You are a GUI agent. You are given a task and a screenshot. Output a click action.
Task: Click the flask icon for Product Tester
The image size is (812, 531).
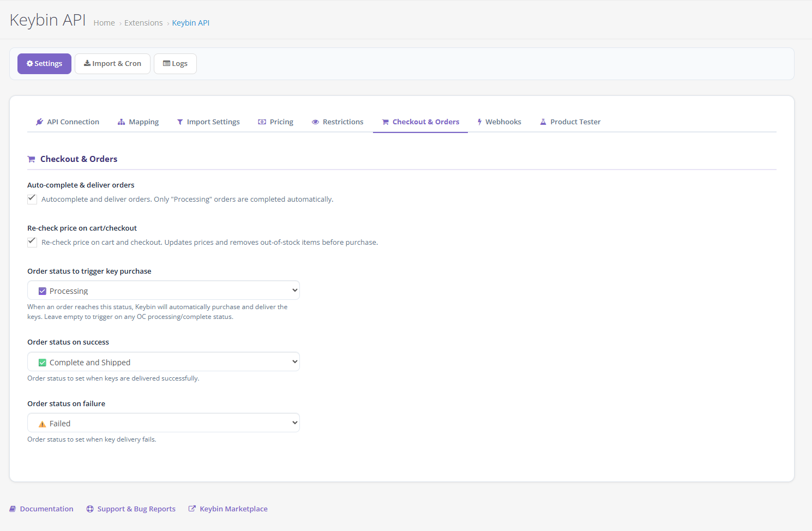point(543,122)
